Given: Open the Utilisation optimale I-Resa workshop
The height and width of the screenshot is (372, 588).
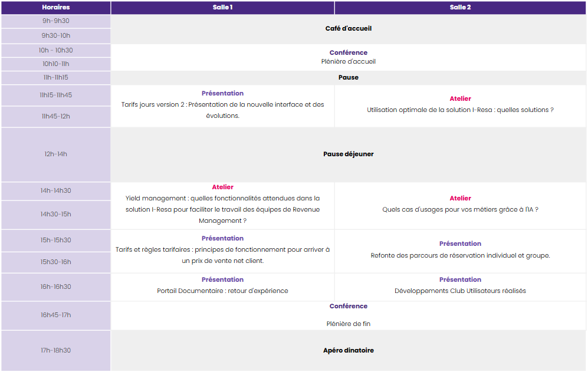Looking at the screenshot, I should click(x=460, y=110).
